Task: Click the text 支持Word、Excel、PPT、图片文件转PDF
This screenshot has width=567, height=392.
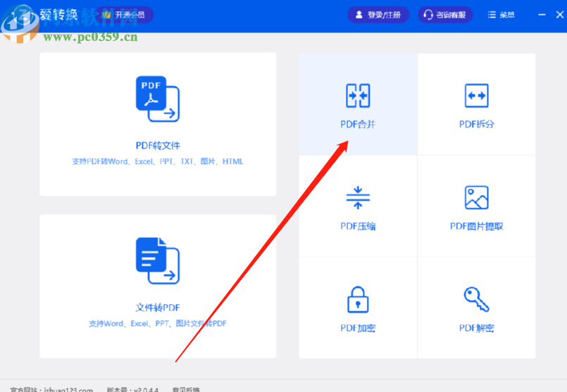Action: tap(158, 323)
